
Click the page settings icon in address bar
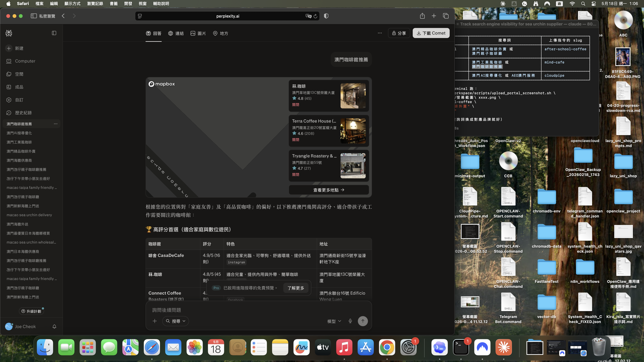pos(140,16)
